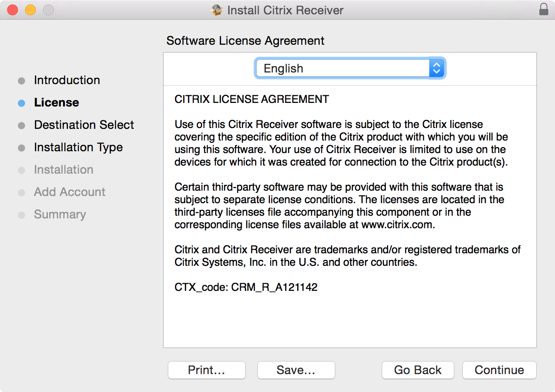This screenshot has width=555, height=392.
Task: Go Back to the previous step
Action: coord(418,370)
